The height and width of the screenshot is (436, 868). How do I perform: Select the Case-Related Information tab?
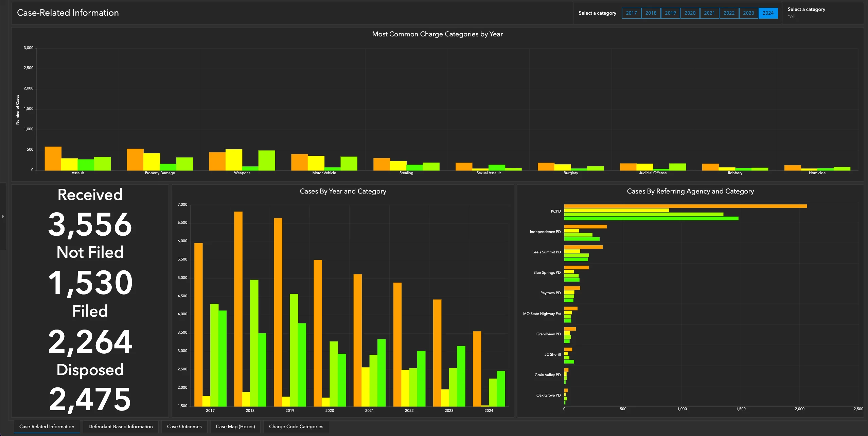click(47, 426)
